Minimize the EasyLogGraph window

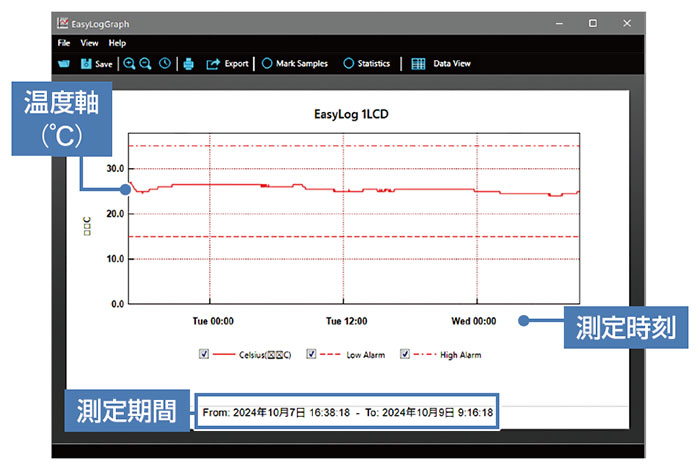559,23
